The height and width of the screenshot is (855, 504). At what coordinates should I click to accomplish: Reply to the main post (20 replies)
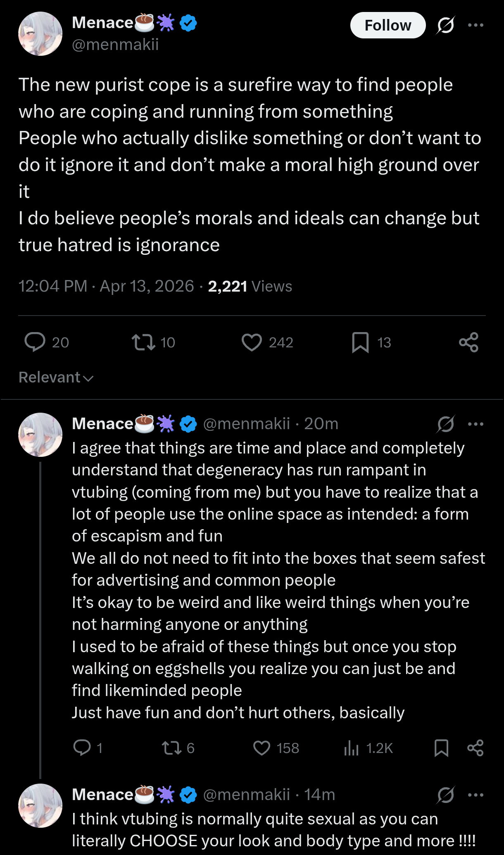point(35,342)
